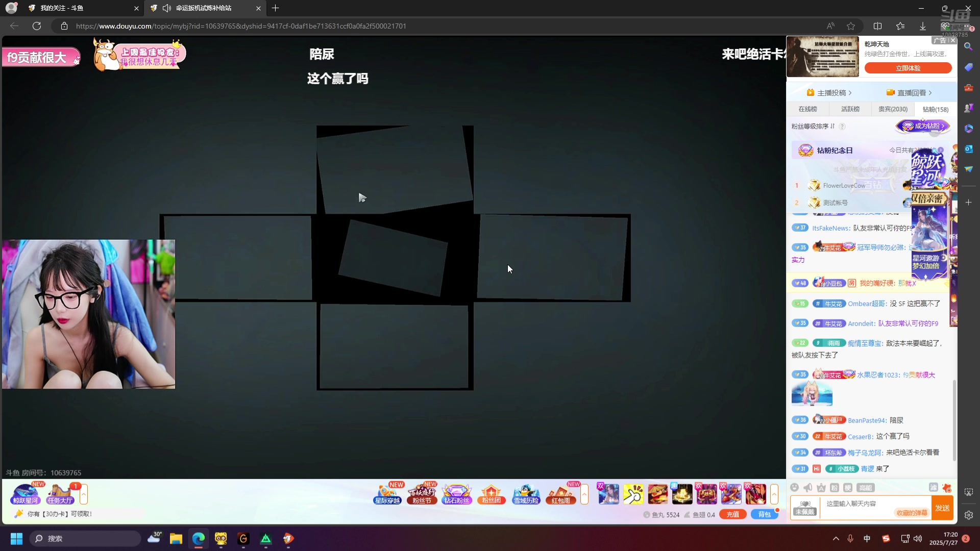Expand the center activity list arrow
The height and width of the screenshot is (551, 980).
584,494
